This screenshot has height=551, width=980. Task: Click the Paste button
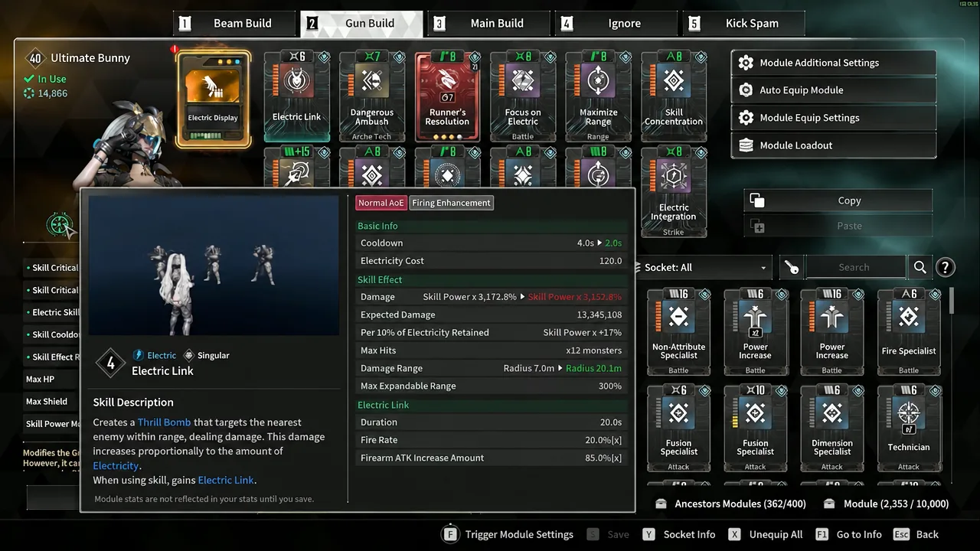pyautogui.click(x=838, y=227)
